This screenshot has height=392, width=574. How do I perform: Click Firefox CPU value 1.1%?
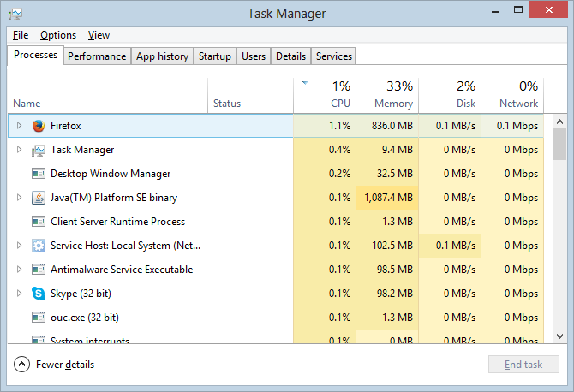340,126
